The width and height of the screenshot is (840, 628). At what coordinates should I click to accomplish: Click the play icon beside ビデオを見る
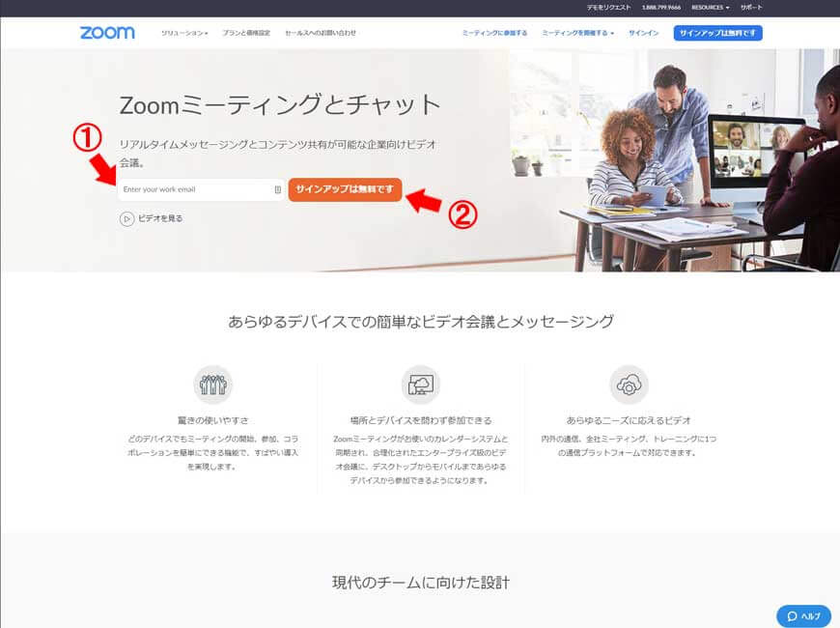pos(126,218)
